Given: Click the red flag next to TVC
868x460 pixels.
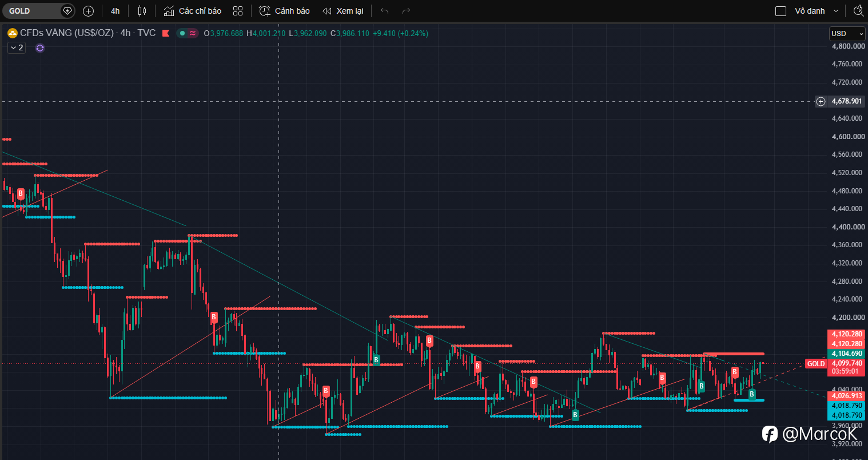Looking at the screenshot, I should point(166,33).
